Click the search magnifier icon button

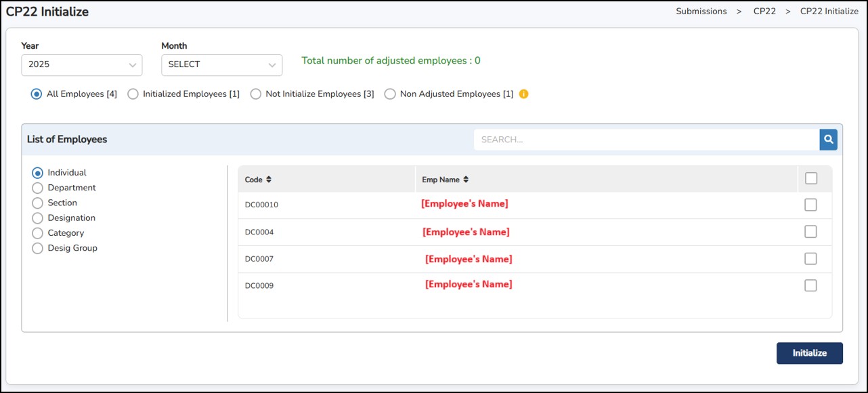(828, 140)
